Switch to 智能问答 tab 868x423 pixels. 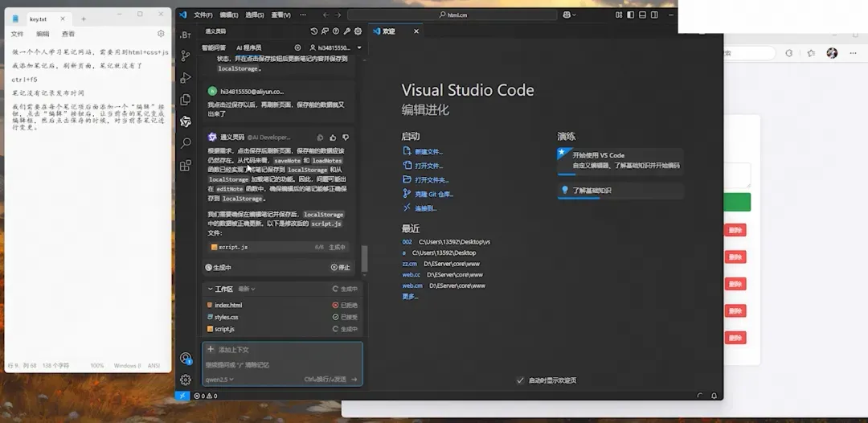(x=214, y=47)
